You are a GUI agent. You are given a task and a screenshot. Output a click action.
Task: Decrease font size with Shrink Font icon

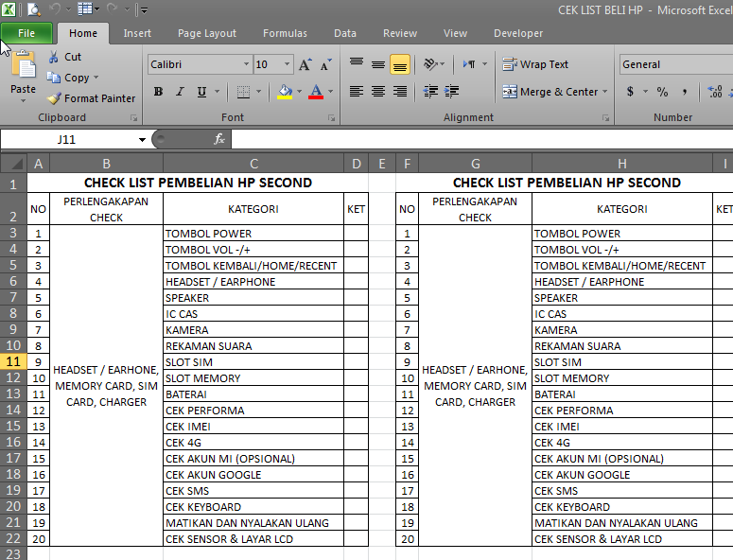coord(325,64)
